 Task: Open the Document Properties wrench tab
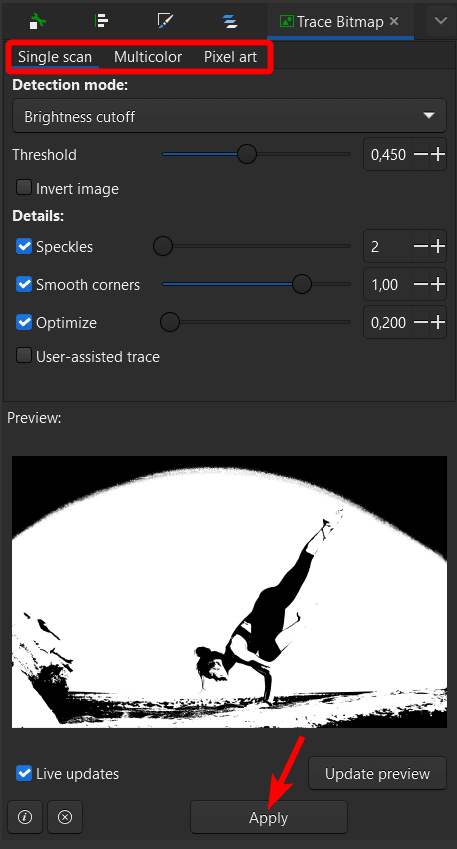pyautogui.click(x=38, y=22)
